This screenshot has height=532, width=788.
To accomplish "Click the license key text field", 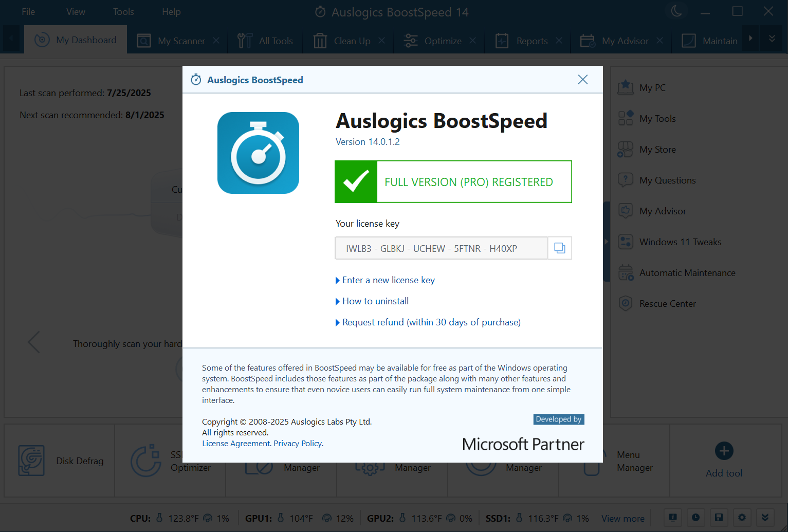I will (x=442, y=248).
